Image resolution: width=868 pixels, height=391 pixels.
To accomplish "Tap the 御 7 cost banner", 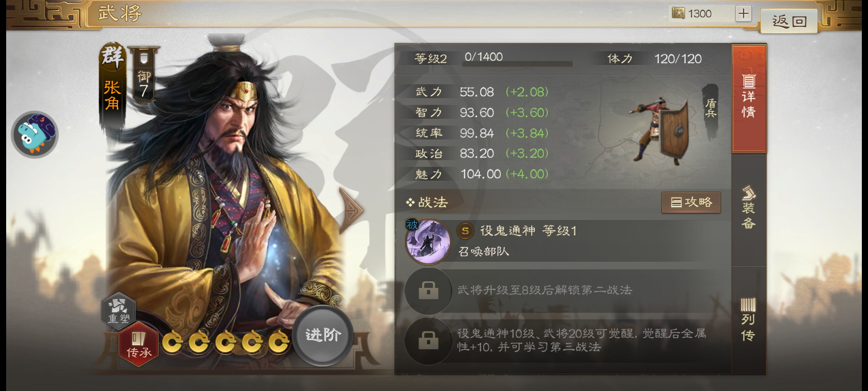I will point(144,75).
